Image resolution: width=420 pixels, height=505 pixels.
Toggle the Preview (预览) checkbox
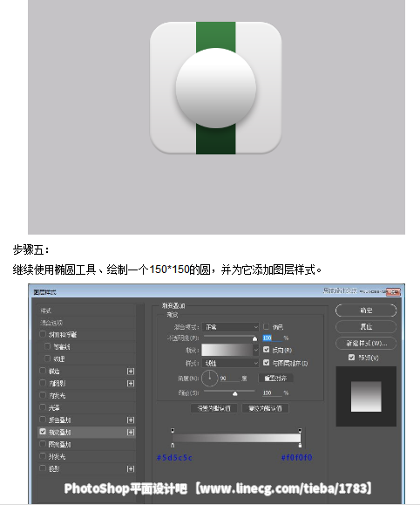click(x=351, y=358)
